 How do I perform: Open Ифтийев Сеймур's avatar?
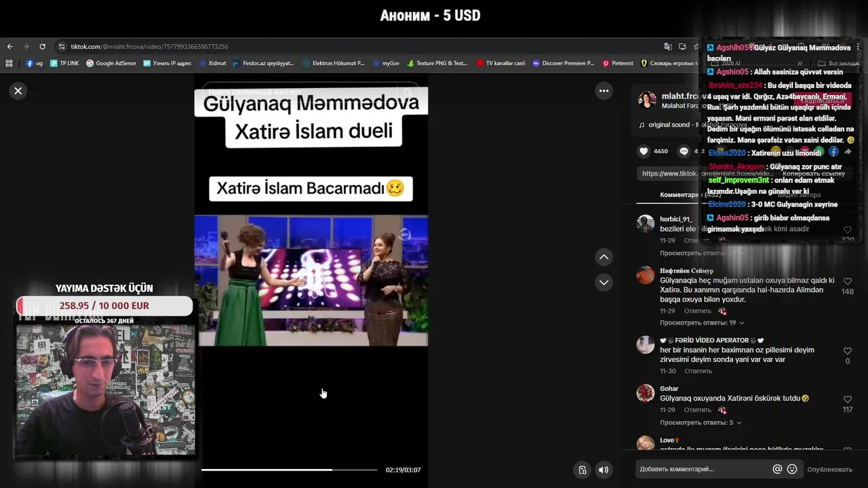646,275
